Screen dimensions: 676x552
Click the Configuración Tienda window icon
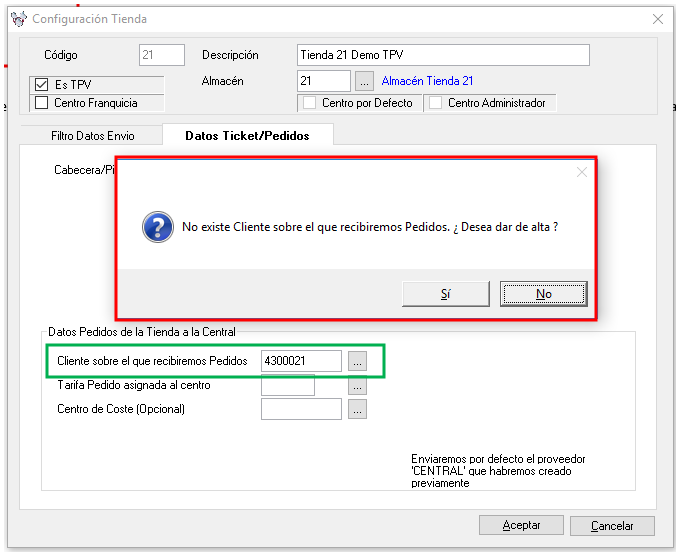point(18,18)
